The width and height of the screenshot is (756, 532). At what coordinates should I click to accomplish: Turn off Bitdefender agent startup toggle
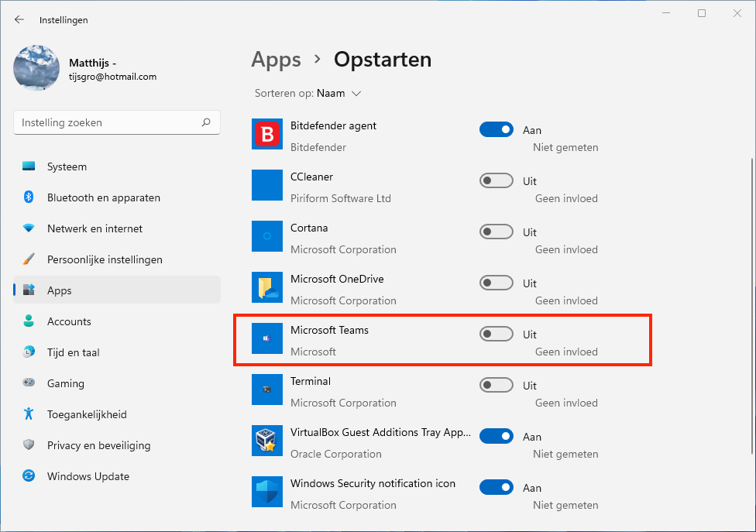click(x=497, y=129)
